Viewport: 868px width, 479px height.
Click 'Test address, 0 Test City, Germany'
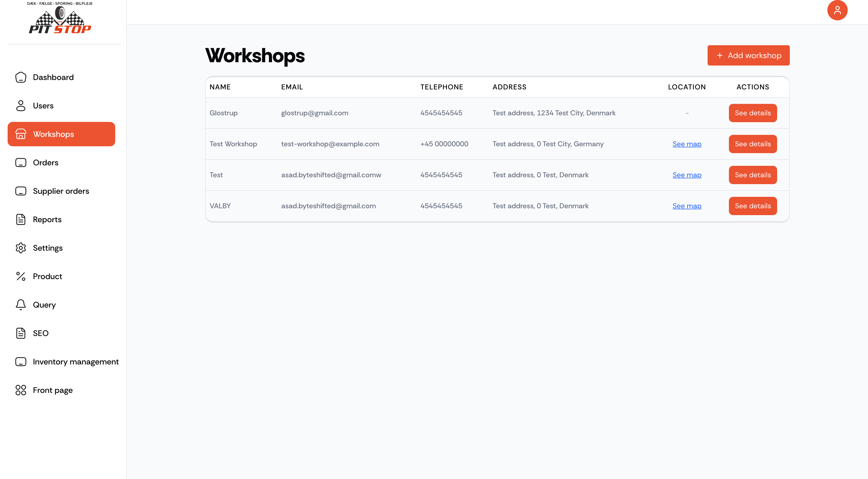click(x=548, y=144)
